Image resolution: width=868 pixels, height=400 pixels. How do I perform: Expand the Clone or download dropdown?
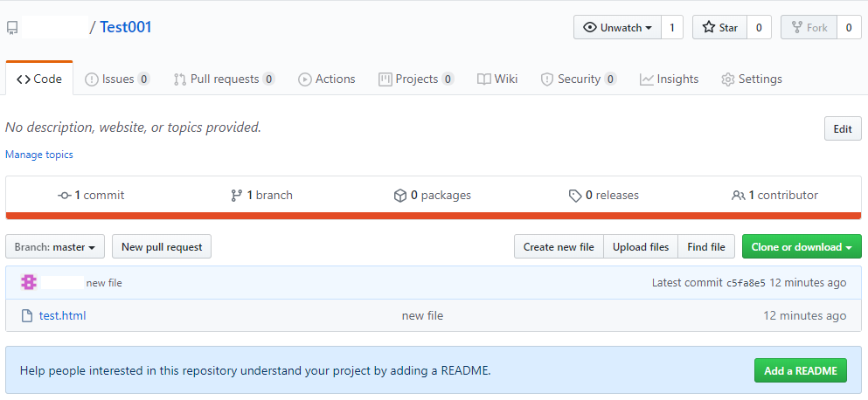(802, 247)
